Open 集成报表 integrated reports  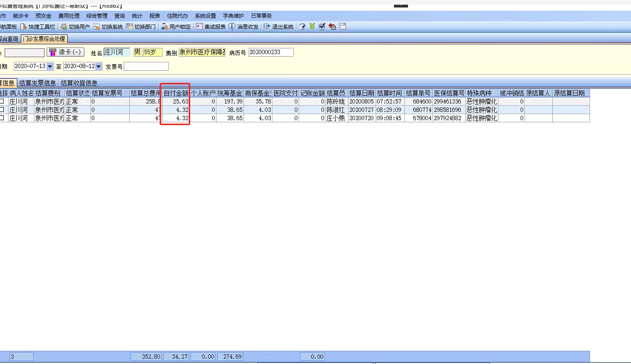tap(211, 27)
